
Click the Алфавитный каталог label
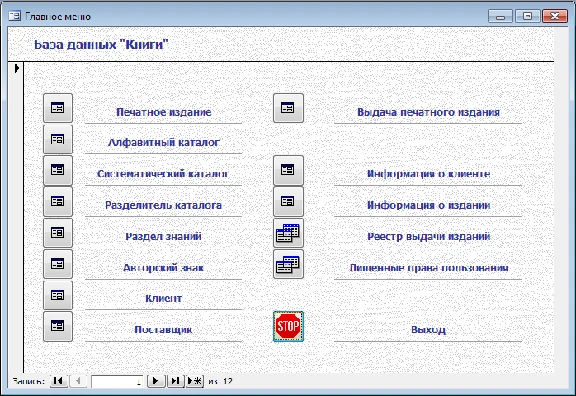pyautogui.click(x=164, y=143)
